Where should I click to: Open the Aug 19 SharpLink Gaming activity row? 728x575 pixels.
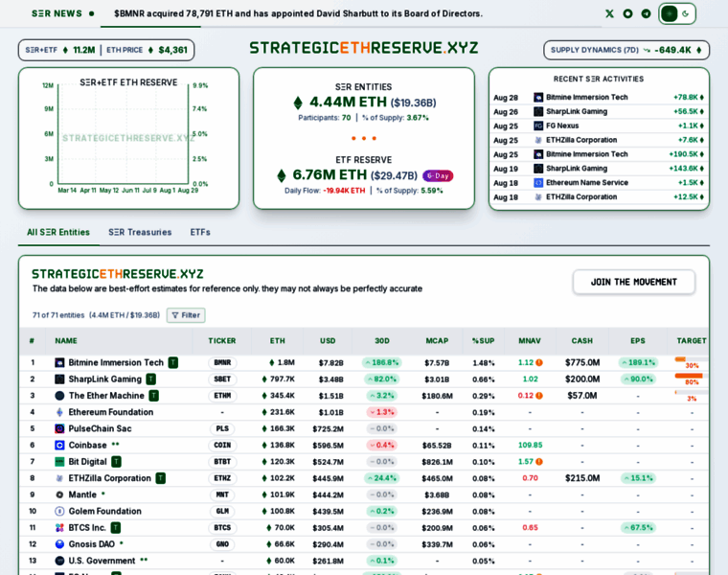click(x=599, y=169)
